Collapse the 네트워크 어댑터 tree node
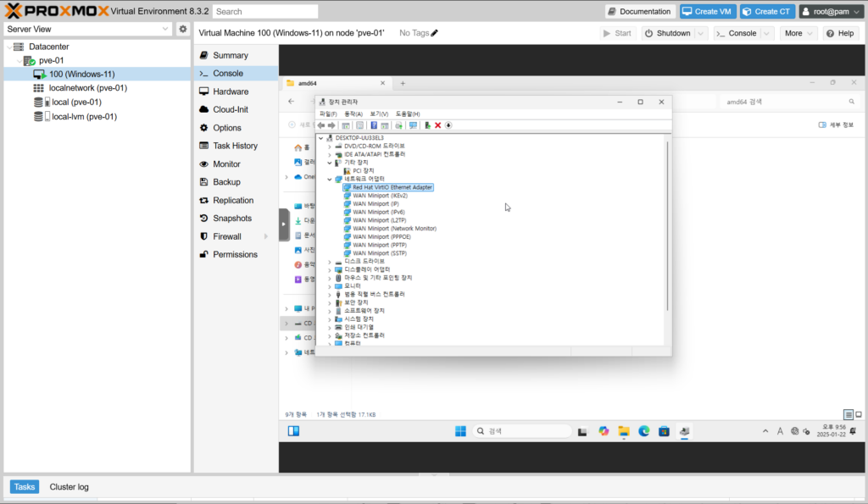Viewport: 868px width, 504px height. [x=329, y=179]
